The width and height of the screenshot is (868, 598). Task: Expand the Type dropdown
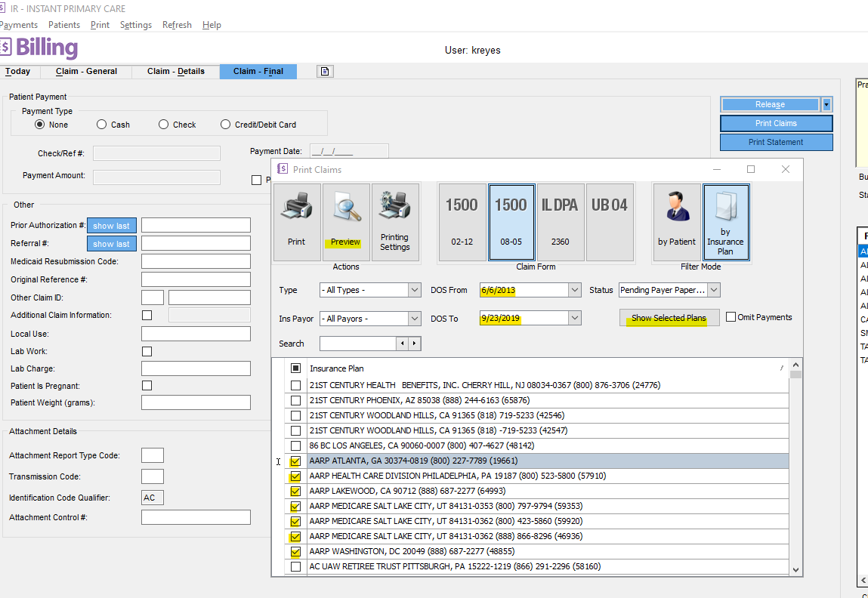click(414, 290)
